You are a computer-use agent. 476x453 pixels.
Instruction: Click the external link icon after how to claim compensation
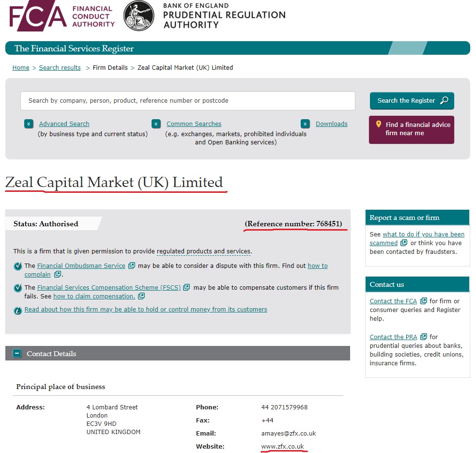click(141, 296)
